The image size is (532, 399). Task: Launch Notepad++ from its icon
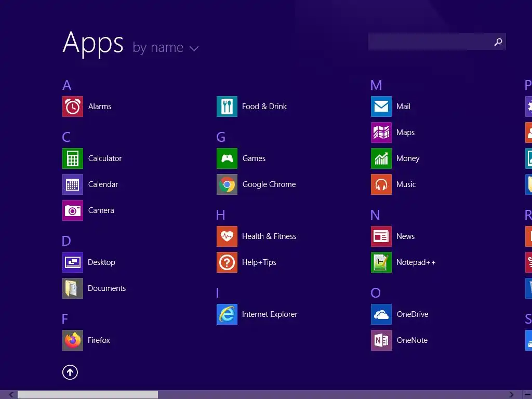pyautogui.click(x=381, y=262)
